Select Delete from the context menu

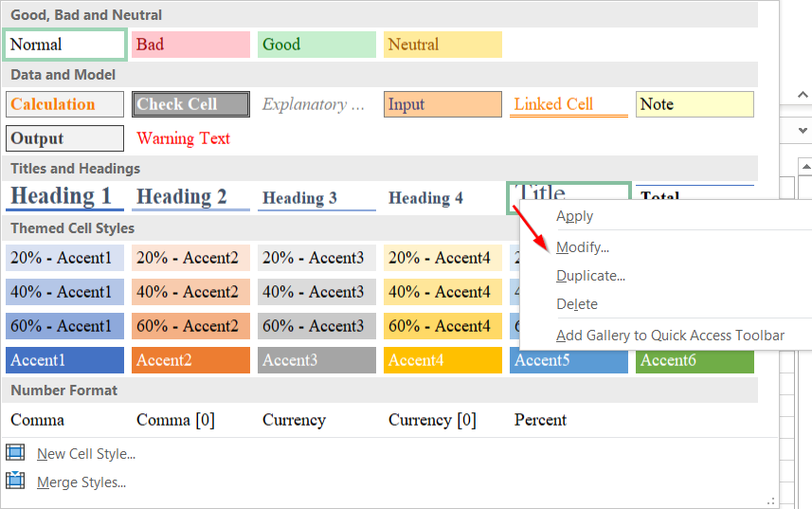pos(577,304)
